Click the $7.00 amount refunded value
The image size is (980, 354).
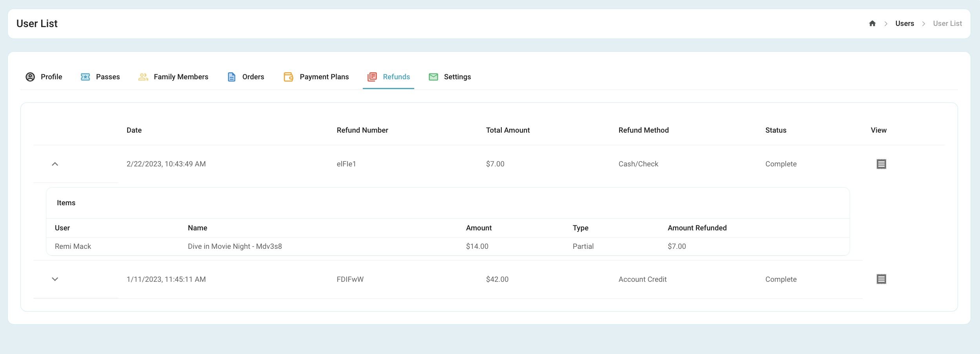pyautogui.click(x=677, y=246)
